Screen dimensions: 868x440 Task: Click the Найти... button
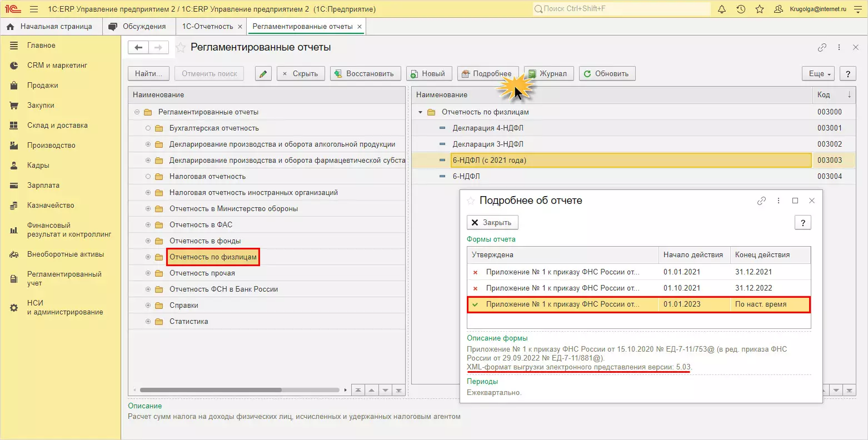[x=149, y=73]
